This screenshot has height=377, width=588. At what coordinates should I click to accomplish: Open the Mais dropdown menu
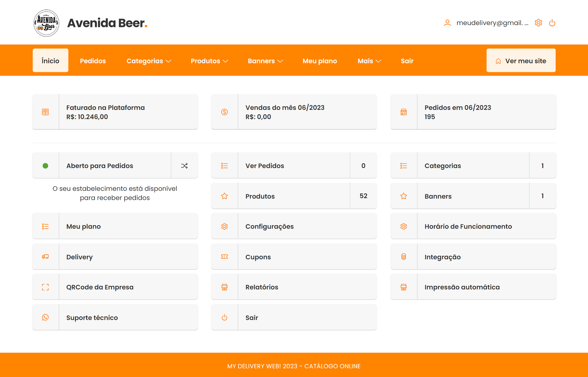coord(369,61)
